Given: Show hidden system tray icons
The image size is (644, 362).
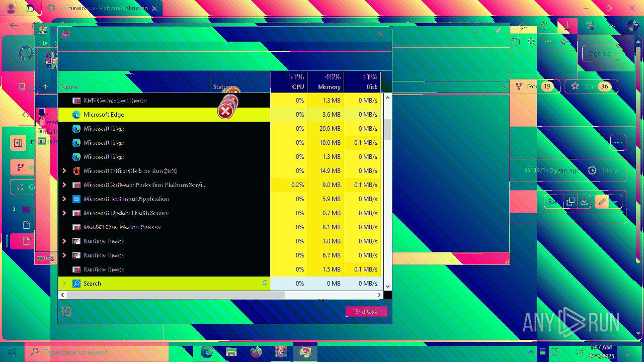Looking at the screenshot, I should point(530,352).
